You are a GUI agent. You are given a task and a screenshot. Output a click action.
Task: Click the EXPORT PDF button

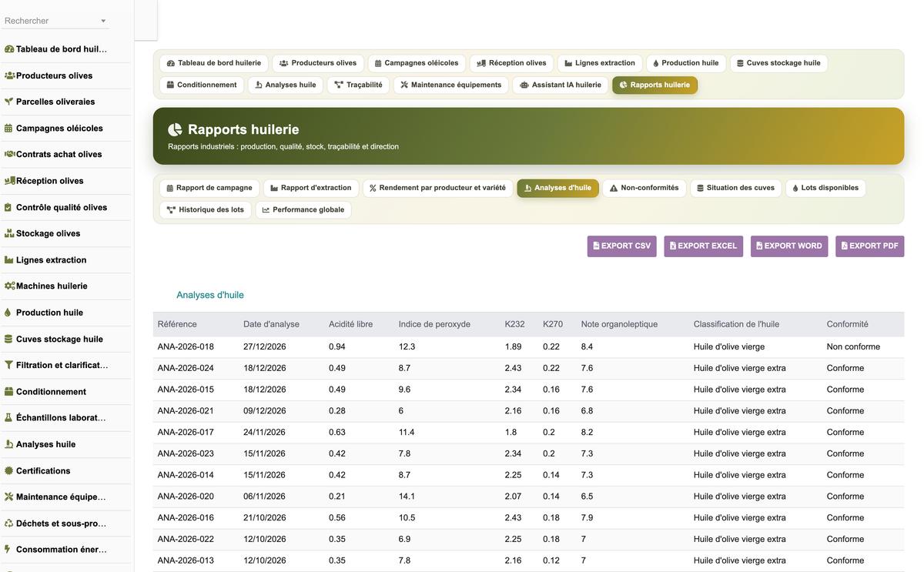point(869,246)
